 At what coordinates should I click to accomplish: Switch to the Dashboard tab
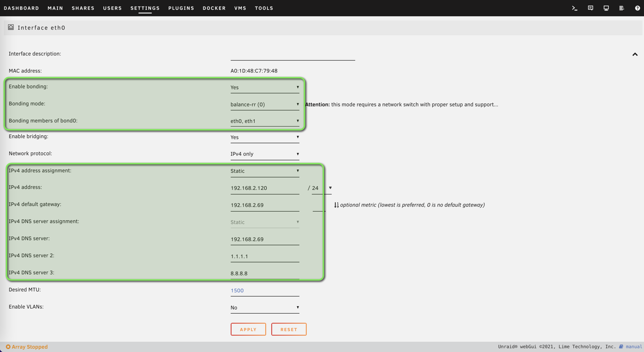click(21, 8)
